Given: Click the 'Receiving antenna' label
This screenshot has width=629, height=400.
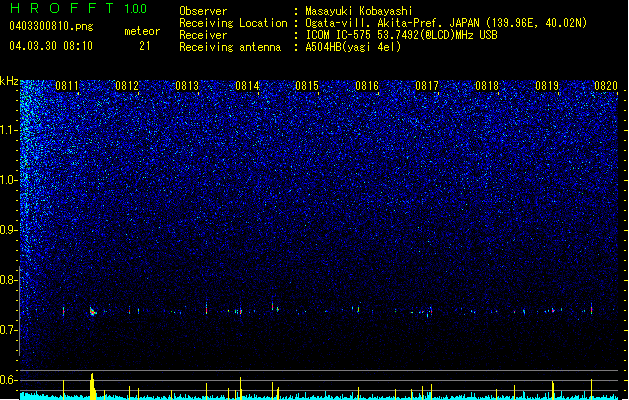Looking at the screenshot, I should 230,47.
